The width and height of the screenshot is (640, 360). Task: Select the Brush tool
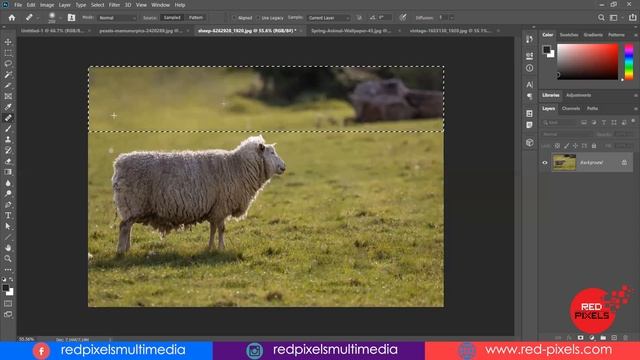(x=8, y=129)
